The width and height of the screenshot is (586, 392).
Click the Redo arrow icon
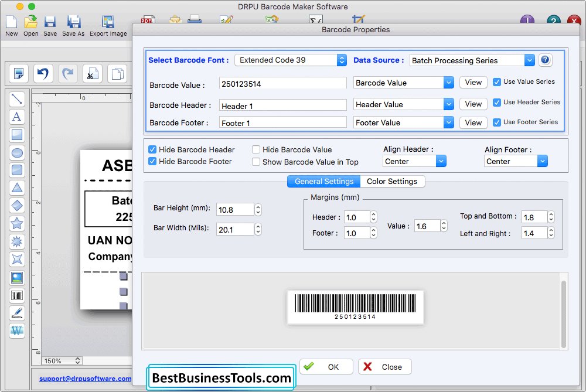pyautogui.click(x=67, y=73)
